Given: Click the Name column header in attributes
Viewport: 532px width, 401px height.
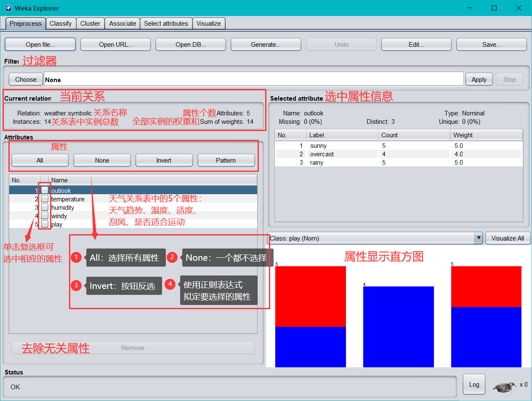Looking at the screenshot, I should pos(153,180).
